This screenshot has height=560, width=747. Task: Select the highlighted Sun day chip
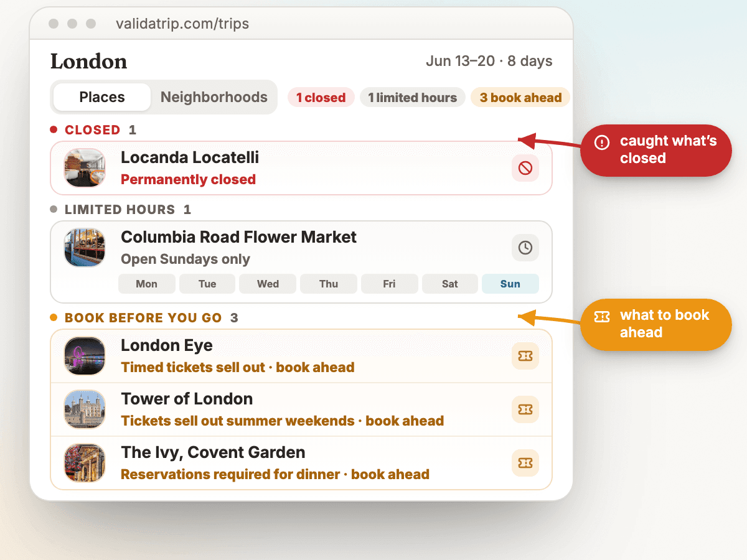pyautogui.click(x=510, y=284)
